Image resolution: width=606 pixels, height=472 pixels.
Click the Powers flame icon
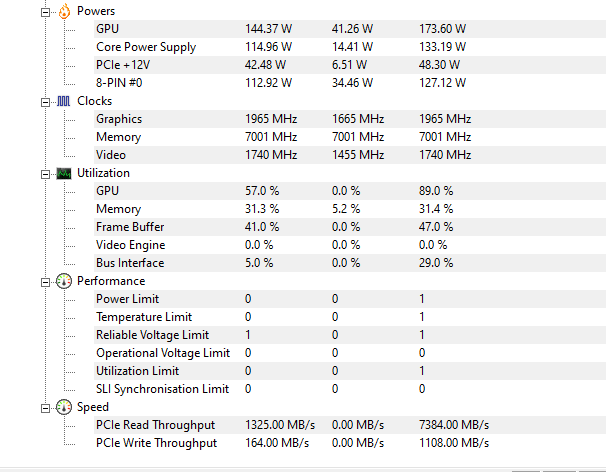65,11
